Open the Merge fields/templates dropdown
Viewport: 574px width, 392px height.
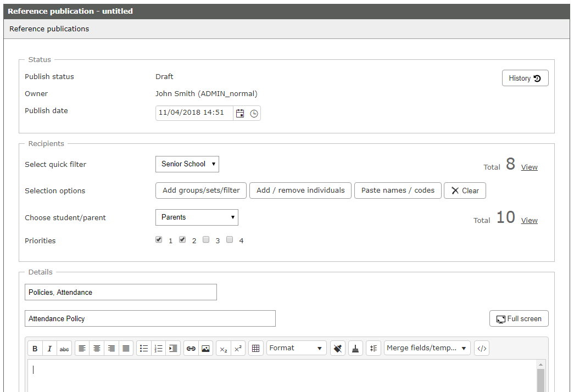[427, 348]
